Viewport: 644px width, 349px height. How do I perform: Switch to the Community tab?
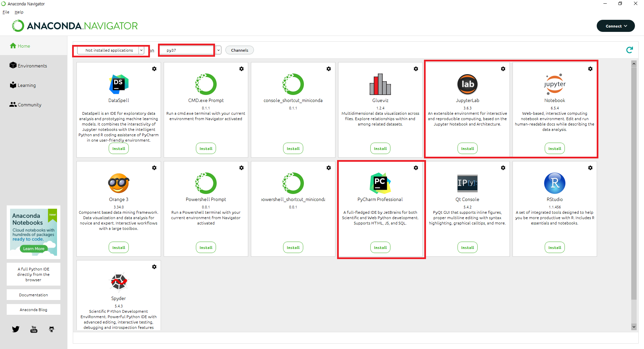[x=25, y=104]
